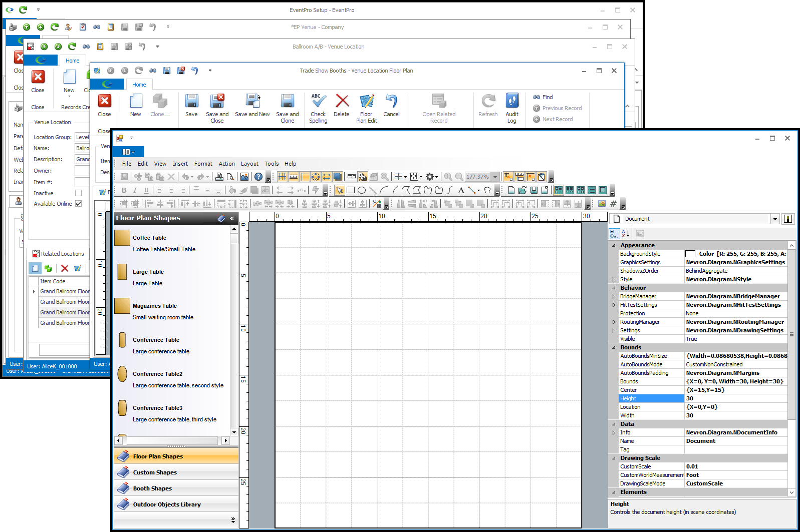Collapse the Bounds property category

(614, 347)
